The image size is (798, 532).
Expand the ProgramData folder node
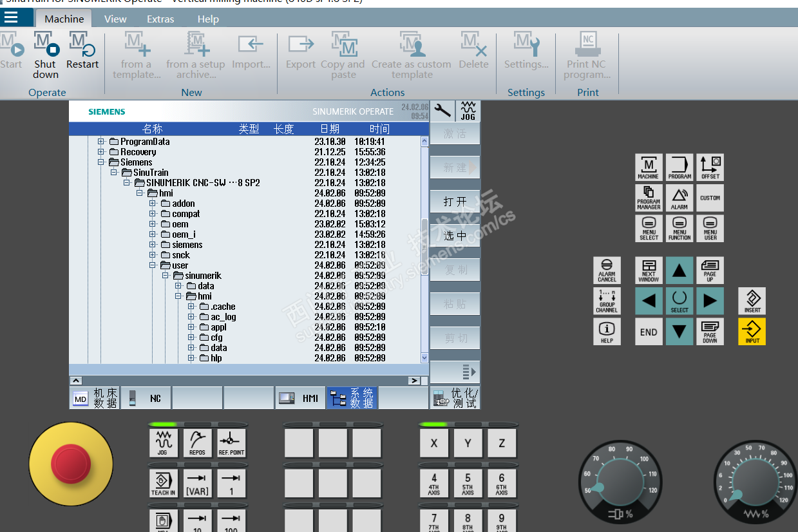coord(101,142)
